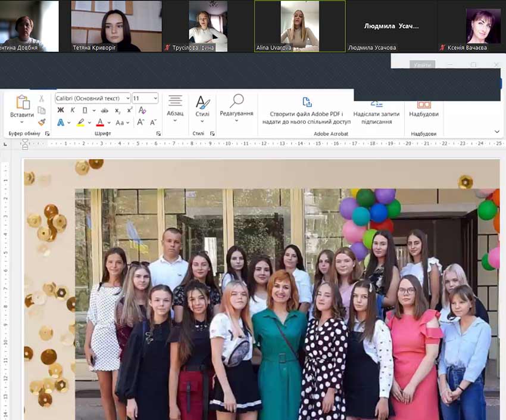
Task: Click the red font color A button
Action: click(99, 123)
